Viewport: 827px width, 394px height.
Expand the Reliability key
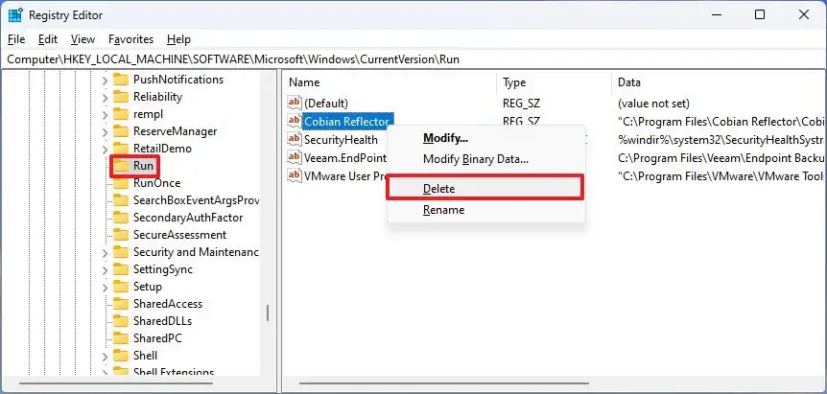point(104,98)
